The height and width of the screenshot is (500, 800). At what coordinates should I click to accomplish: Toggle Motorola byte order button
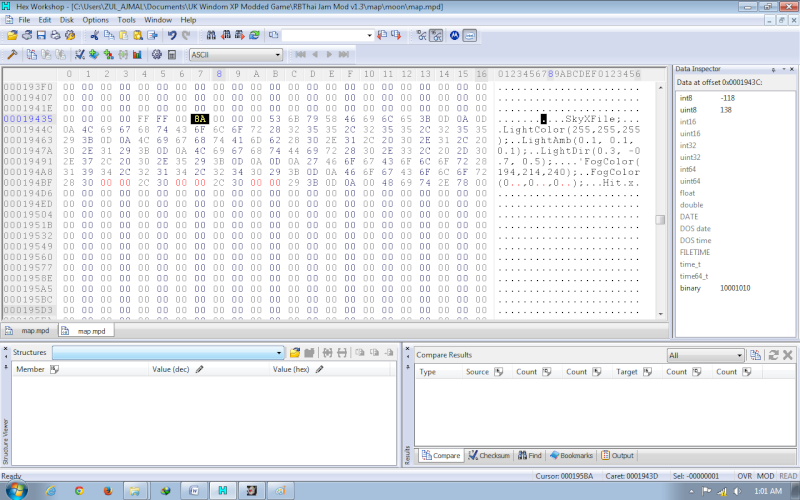tap(455, 35)
